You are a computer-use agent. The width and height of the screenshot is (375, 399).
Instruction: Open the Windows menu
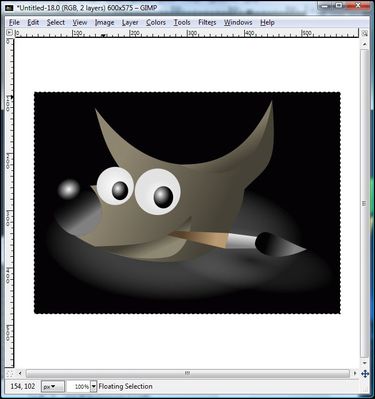click(x=238, y=22)
